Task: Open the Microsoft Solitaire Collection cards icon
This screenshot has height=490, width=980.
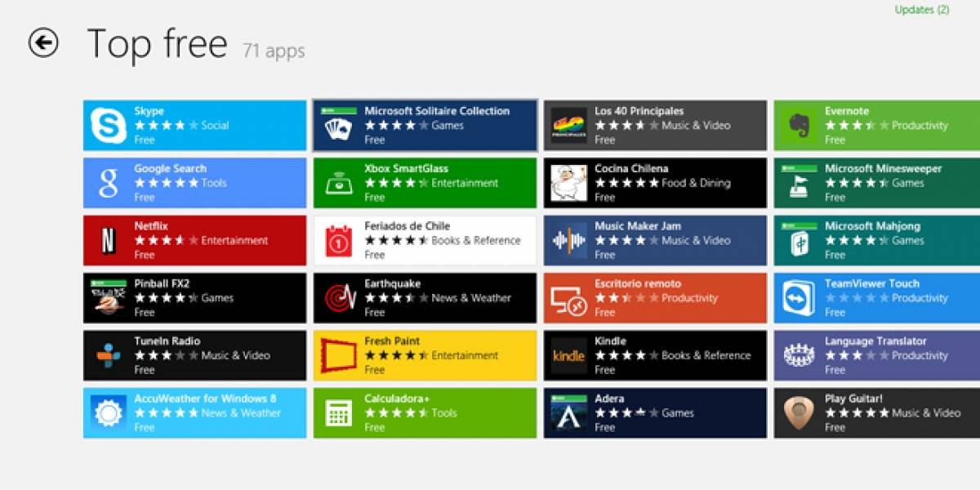Action: (338, 126)
